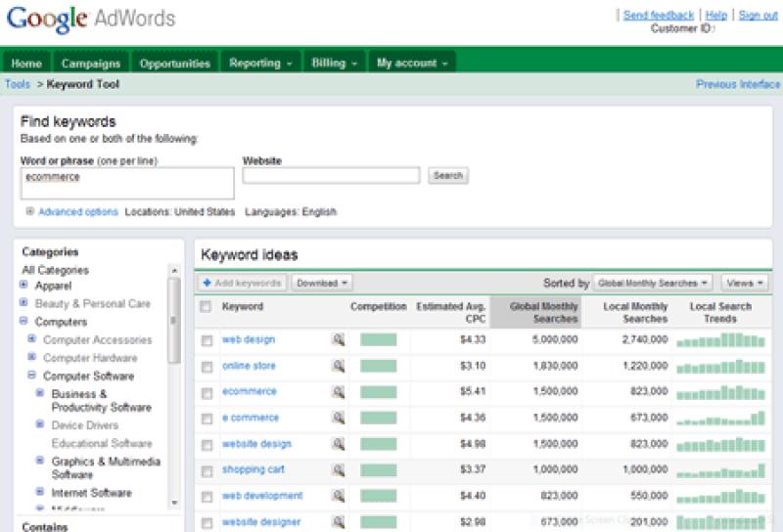Click magnifier icon for ecommerce keyword row

(x=338, y=392)
